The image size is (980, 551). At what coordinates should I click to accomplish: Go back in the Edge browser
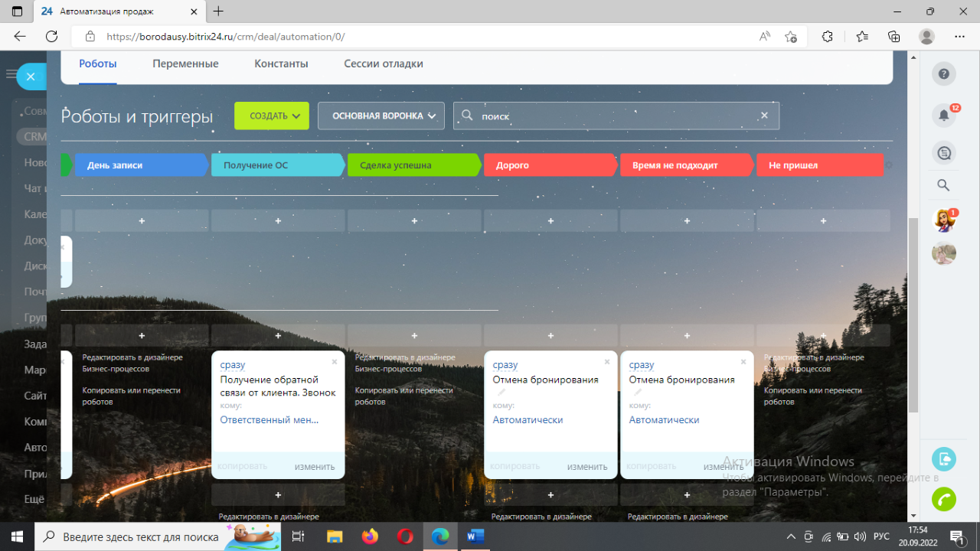click(x=20, y=36)
